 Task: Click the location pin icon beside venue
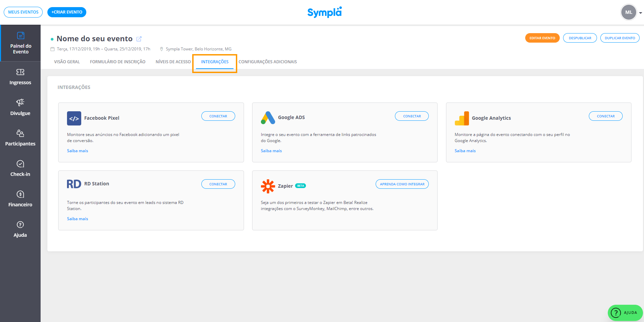point(161,49)
